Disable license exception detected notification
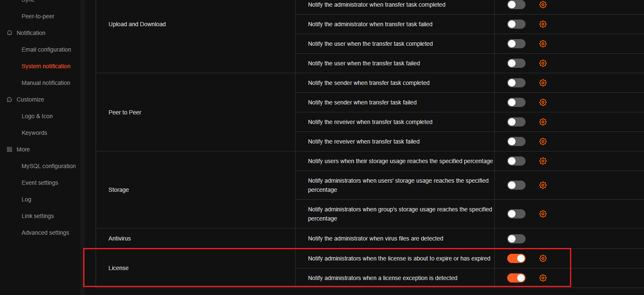The height and width of the screenshot is (295, 644). [x=516, y=278]
